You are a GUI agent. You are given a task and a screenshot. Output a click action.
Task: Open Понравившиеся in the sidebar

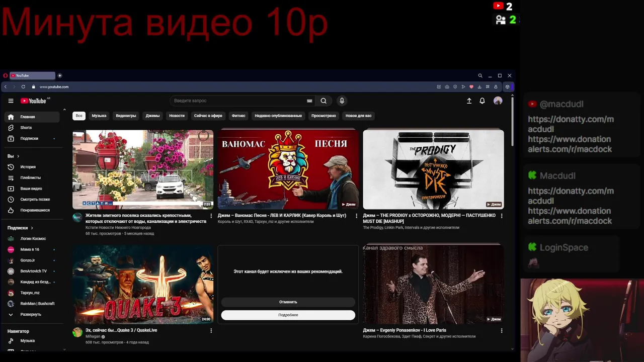coord(32,210)
